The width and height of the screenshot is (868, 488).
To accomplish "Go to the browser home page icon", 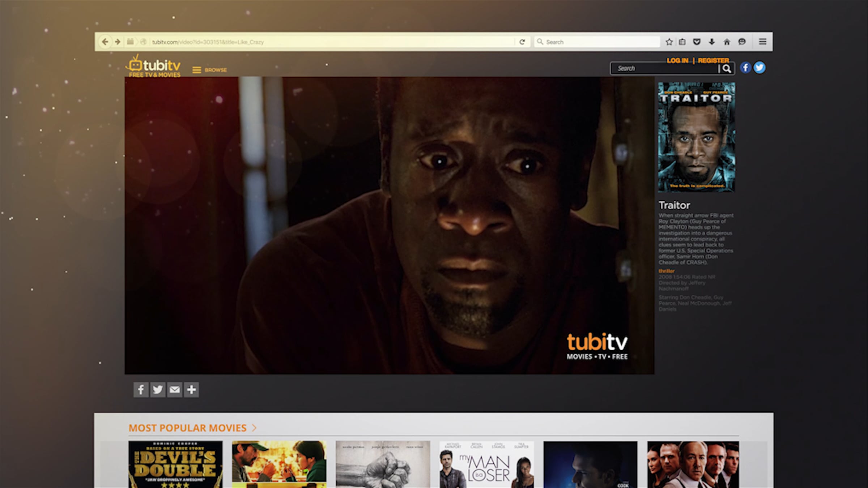I will 727,42.
